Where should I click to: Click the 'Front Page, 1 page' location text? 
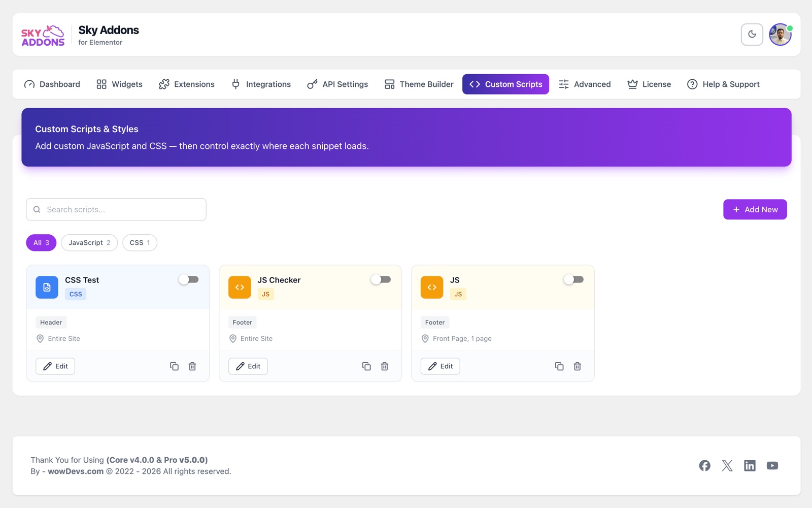(462, 339)
